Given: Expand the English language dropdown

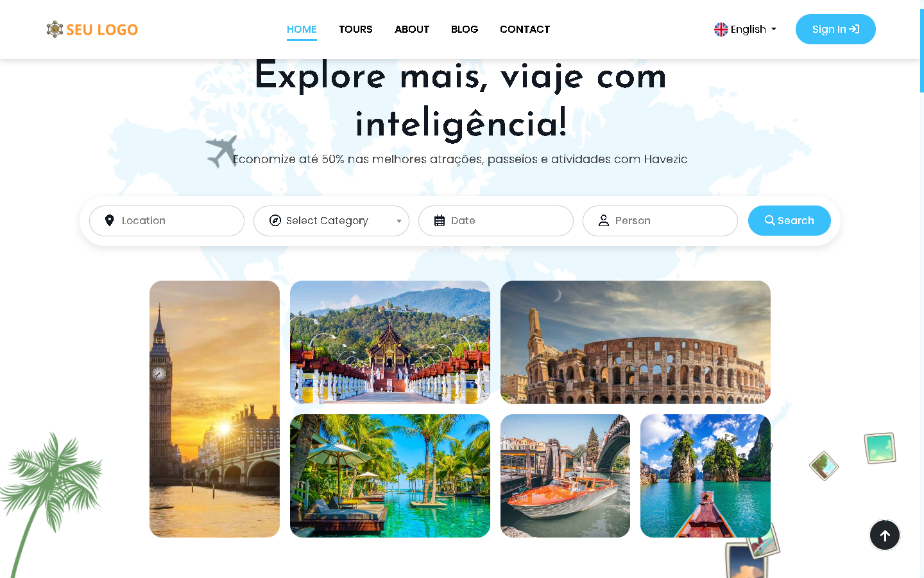Looking at the screenshot, I should (x=746, y=30).
